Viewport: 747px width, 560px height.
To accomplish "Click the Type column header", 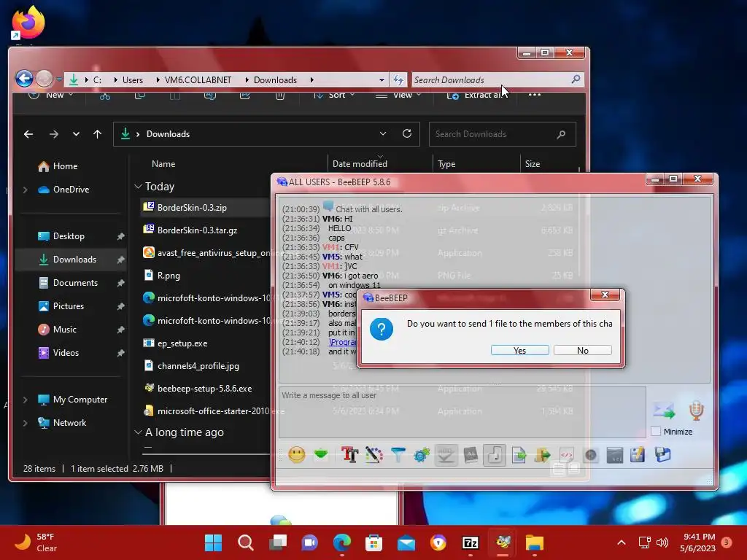I will [x=446, y=164].
